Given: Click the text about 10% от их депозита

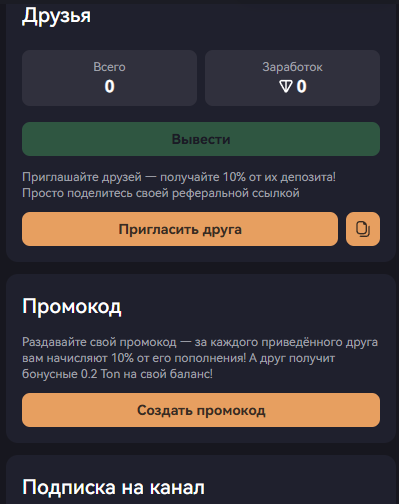Looking at the screenshot, I should (179, 177).
